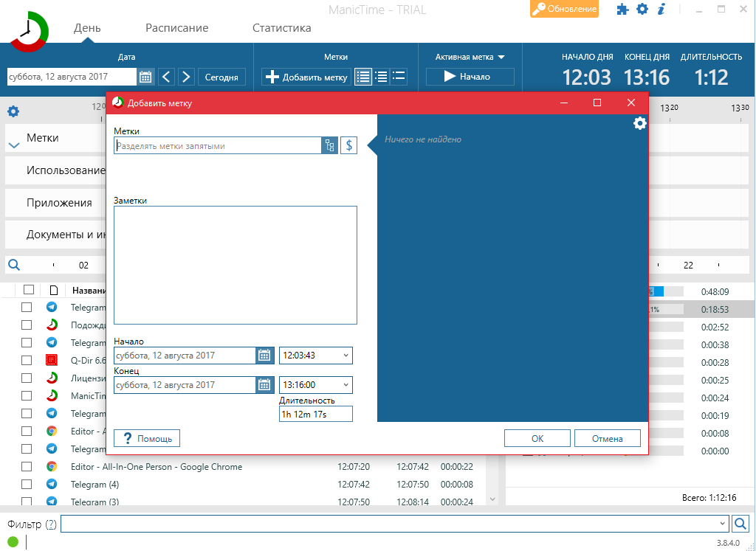
Task: Click the Начало date text field in dialog
Action: (185, 356)
